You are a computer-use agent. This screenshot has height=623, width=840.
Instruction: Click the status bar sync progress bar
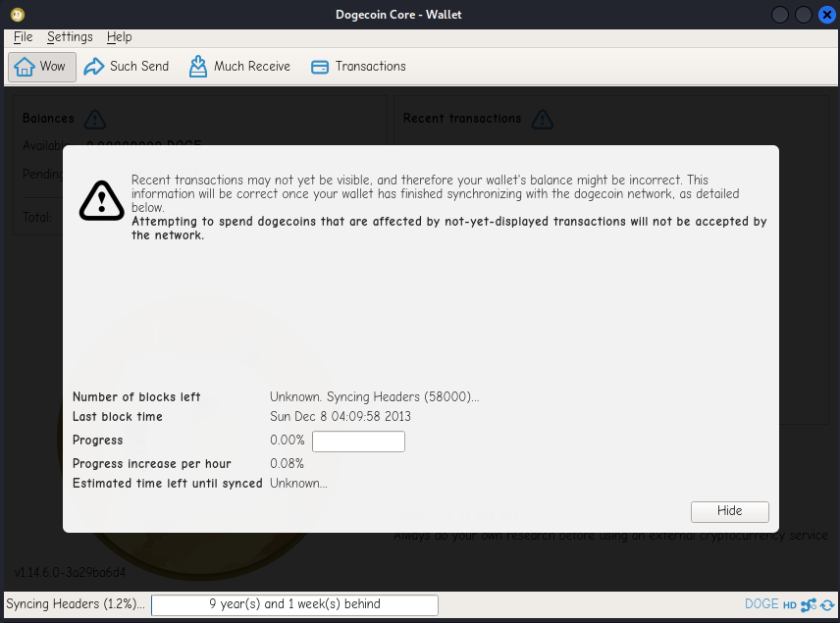pyautogui.click(x=294, y=604)
